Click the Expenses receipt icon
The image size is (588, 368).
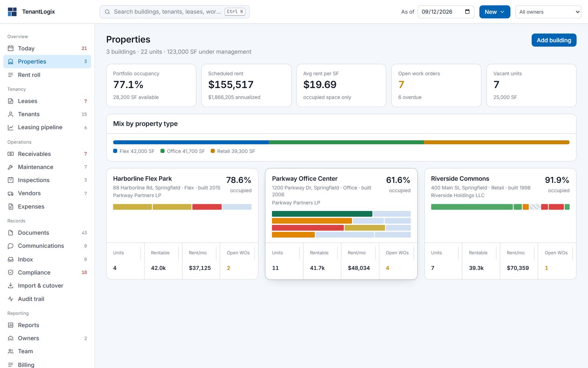(x=11, y=206)
